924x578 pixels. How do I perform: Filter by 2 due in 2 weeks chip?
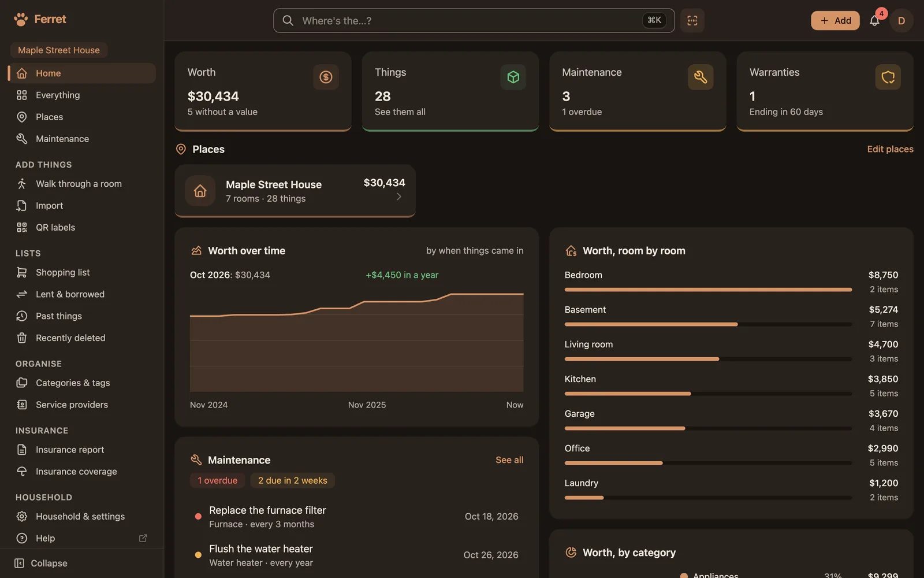tap(292, 480)
